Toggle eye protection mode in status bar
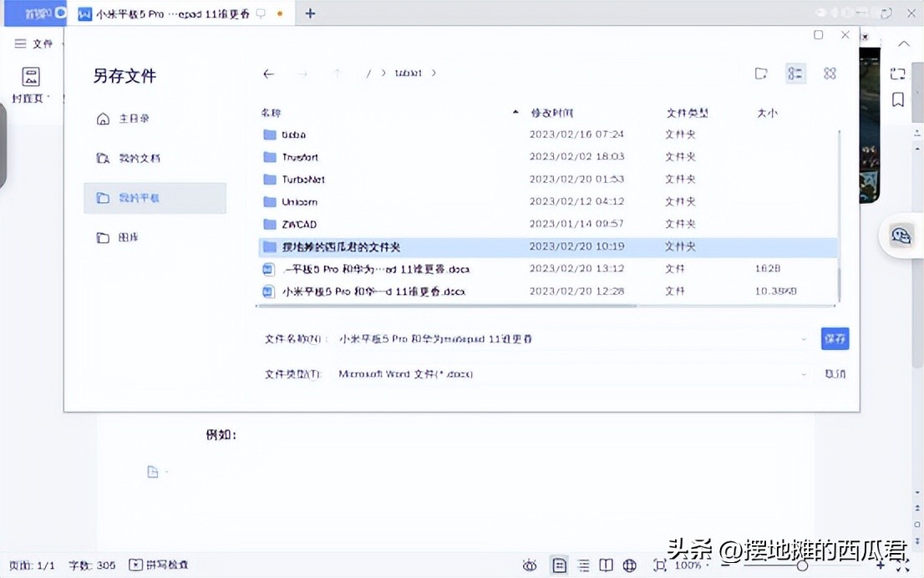 pos(529,565)
